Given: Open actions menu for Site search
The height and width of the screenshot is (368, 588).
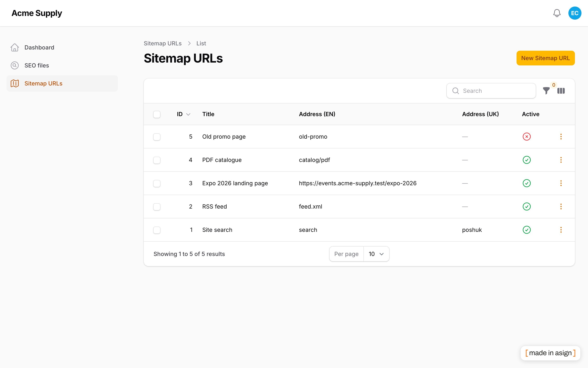Looking at the screenshot, I should [561, 230].
